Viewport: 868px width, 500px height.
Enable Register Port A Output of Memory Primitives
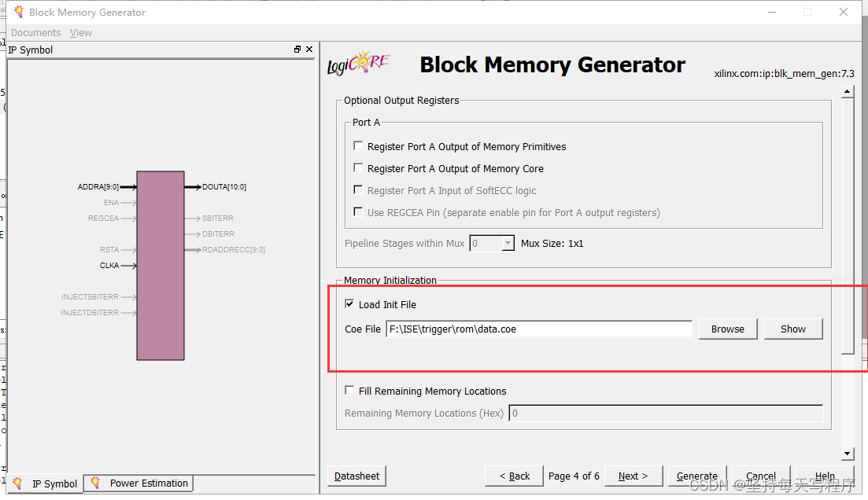(358, 146)
